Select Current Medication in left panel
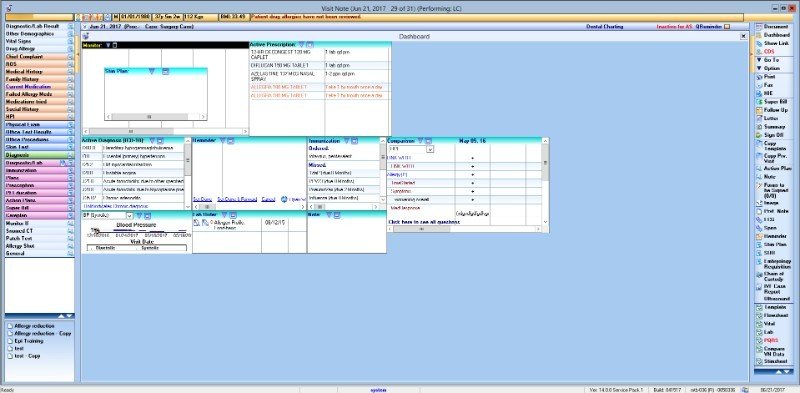The image size is (800, 393). (39, 87)
